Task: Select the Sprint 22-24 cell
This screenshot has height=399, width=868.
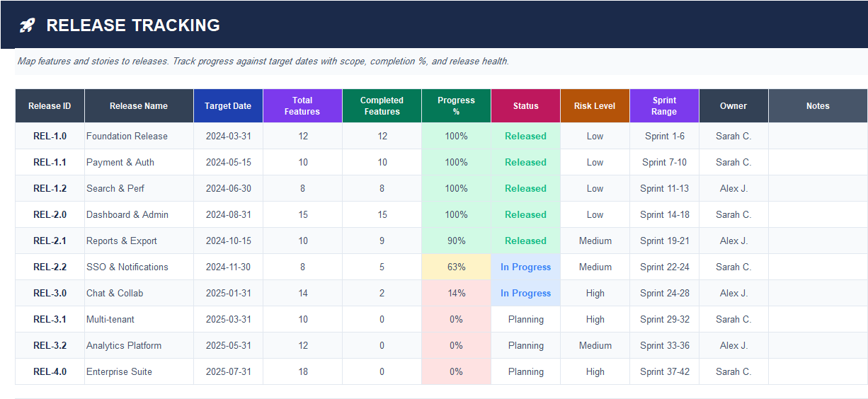Action: click(664, 267)
